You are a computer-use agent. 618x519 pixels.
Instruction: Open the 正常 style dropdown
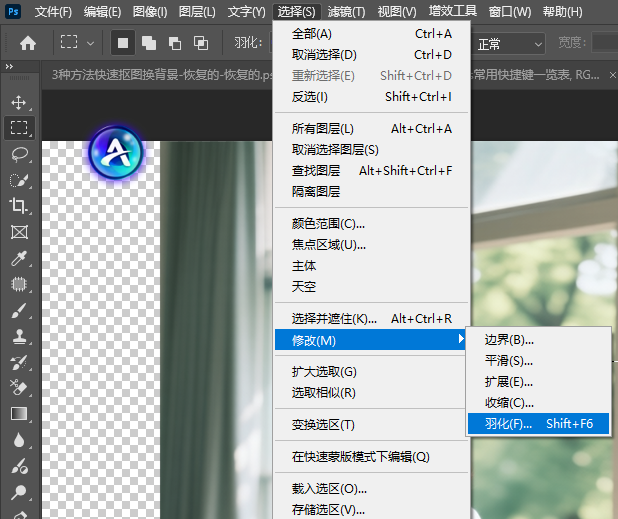pos(508,44)
